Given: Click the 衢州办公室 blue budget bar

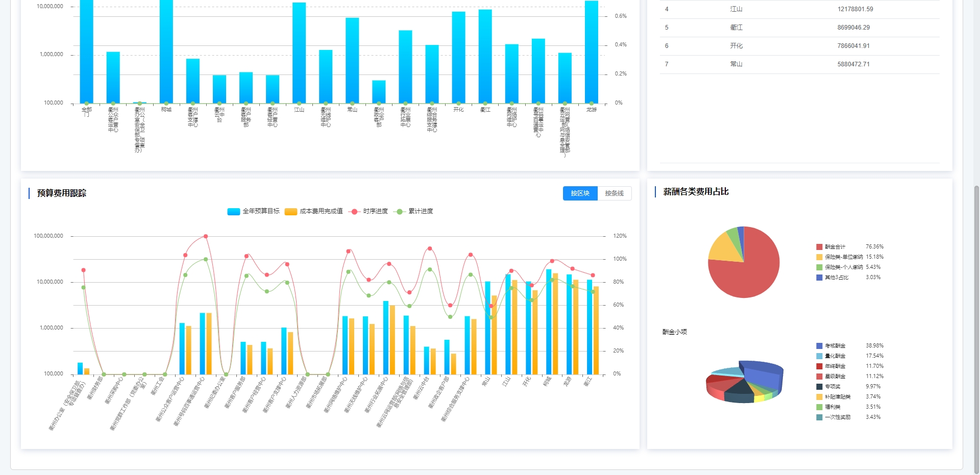Looking at the screenshot, I should coord(80,368).
